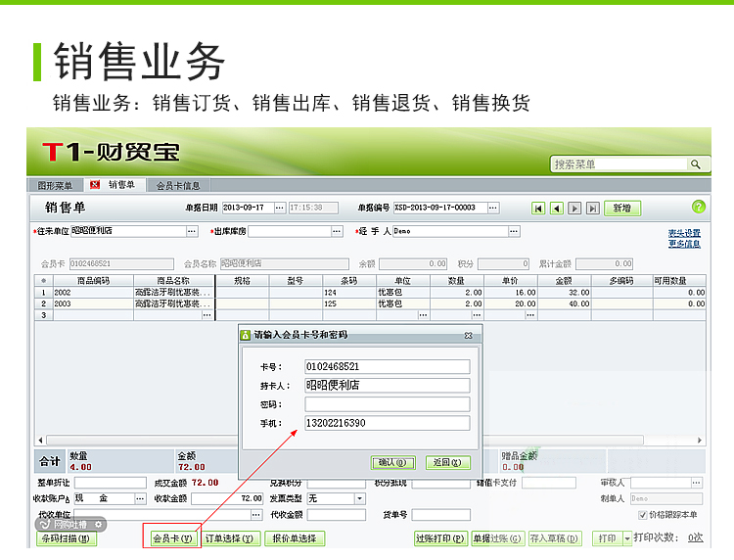
Task: Go to the next record navigation button
Action: click(x=574, y=209)
